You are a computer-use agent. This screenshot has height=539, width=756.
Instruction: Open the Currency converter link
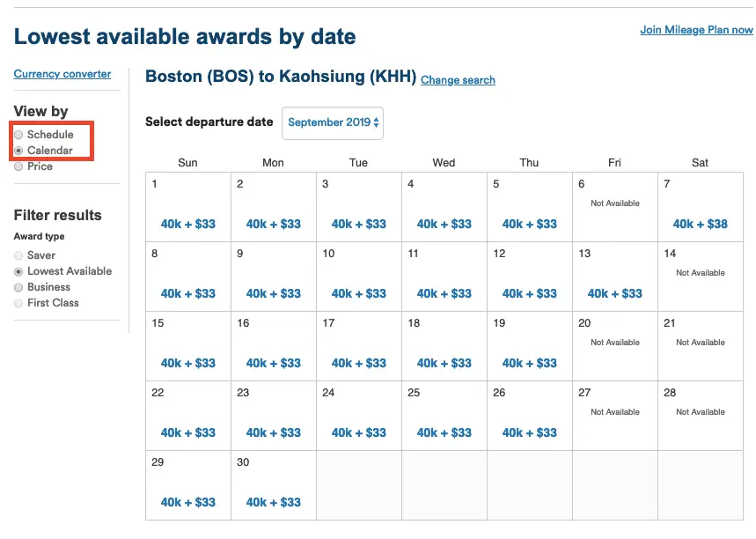point(62,74)
